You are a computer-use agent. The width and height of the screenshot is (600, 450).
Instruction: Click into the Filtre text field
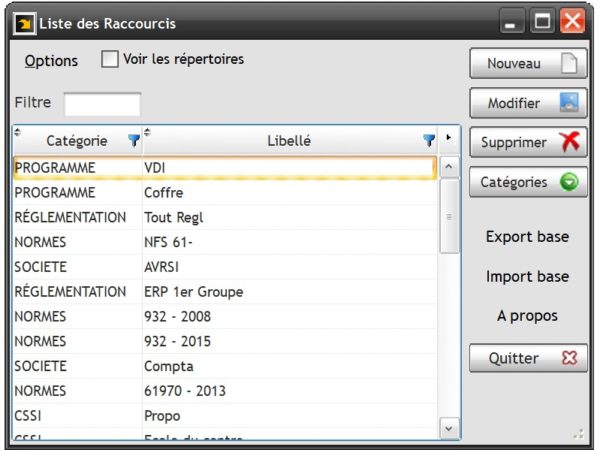point(103,104)
